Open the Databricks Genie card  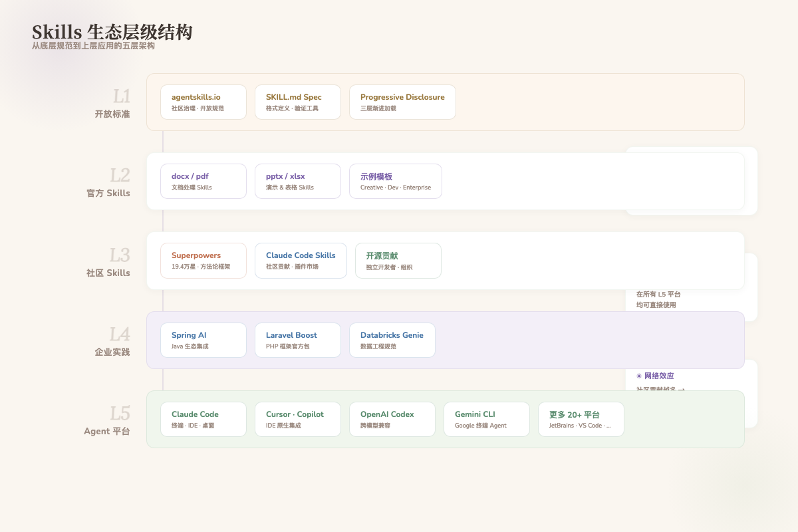(x=392, y=340)
